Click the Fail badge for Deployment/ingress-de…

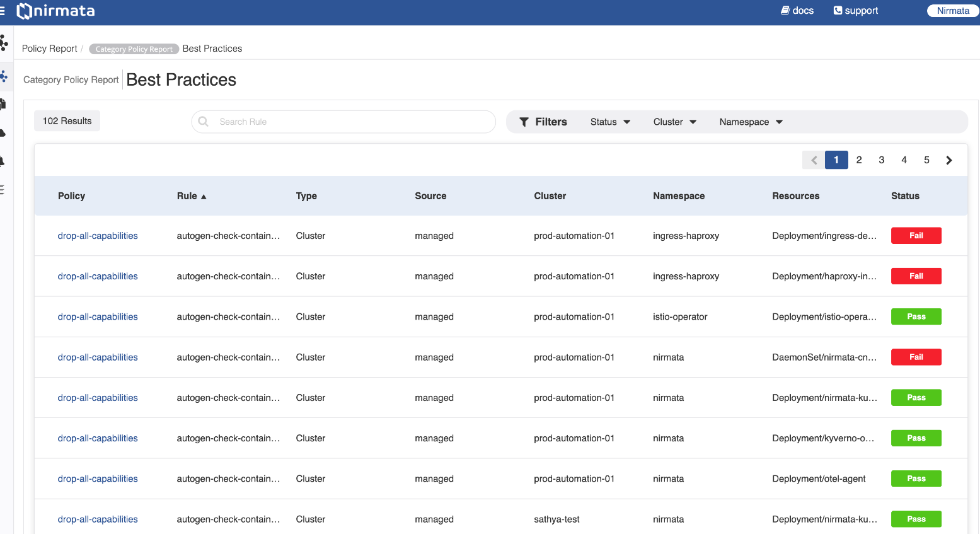pos(916,236)
